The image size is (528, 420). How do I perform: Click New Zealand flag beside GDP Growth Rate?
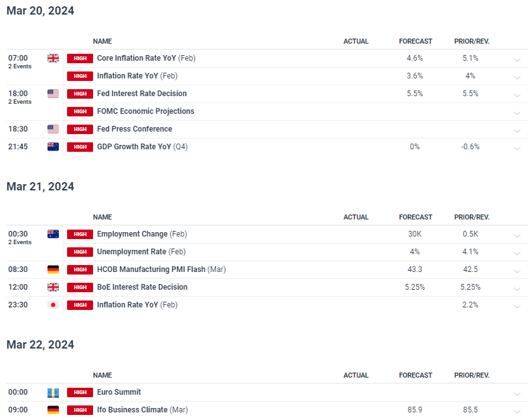click(53, 147)
